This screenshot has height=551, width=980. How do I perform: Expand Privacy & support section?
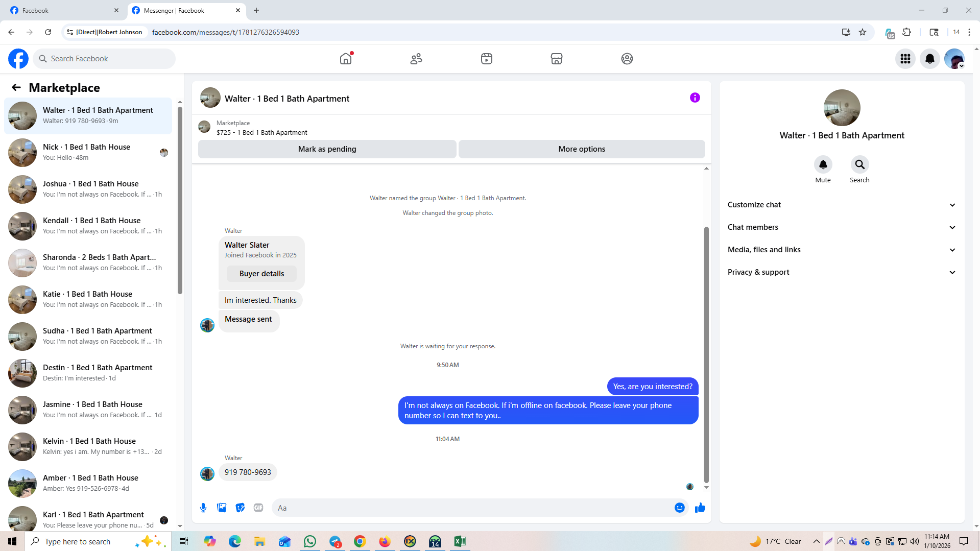842,272
